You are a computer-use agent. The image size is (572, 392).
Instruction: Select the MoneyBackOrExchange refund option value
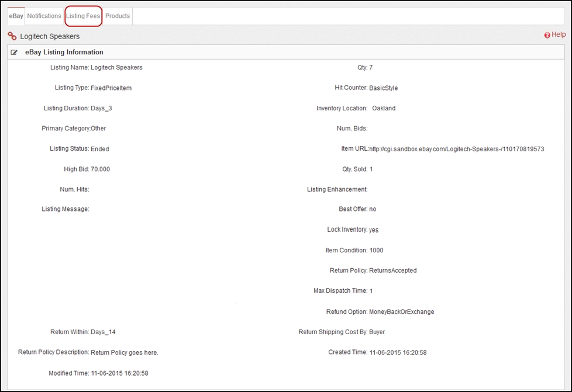click(402, 312)
